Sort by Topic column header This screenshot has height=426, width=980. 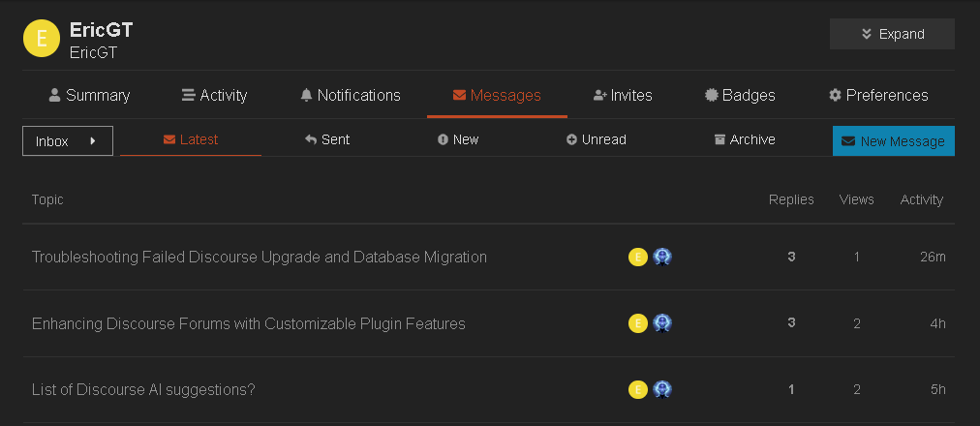point(47,199)
